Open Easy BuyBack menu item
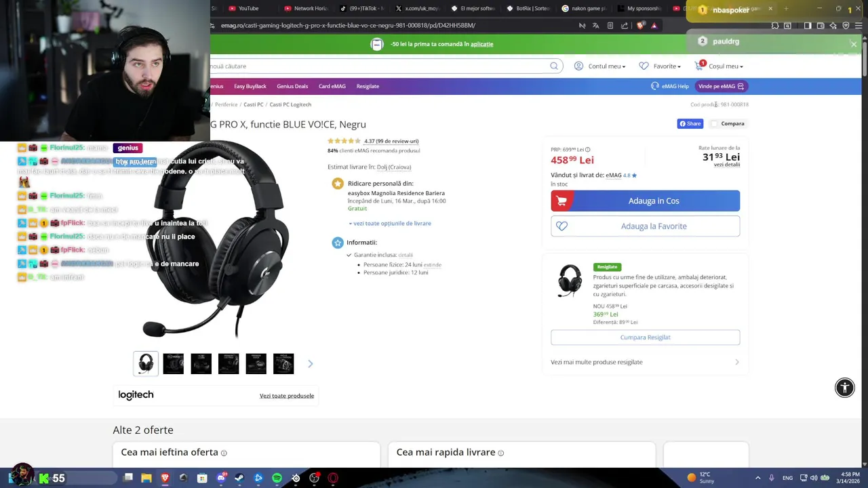 tap(250, 86)
